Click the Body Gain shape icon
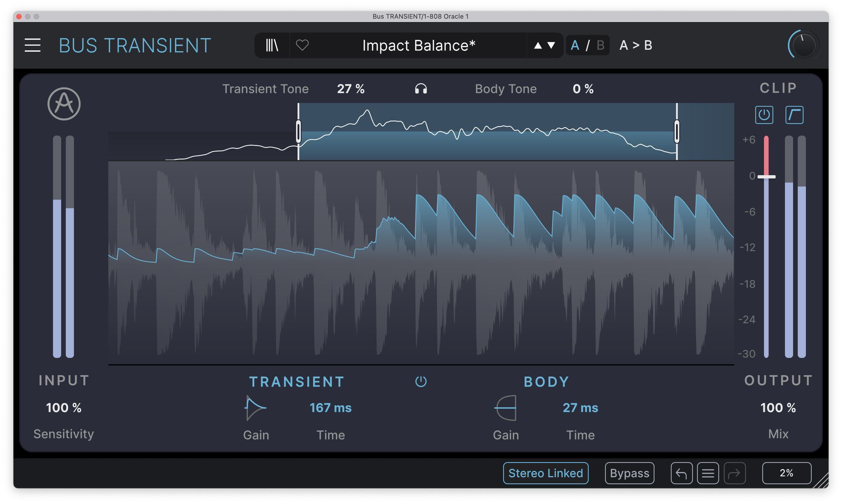 tap(506, 408)
